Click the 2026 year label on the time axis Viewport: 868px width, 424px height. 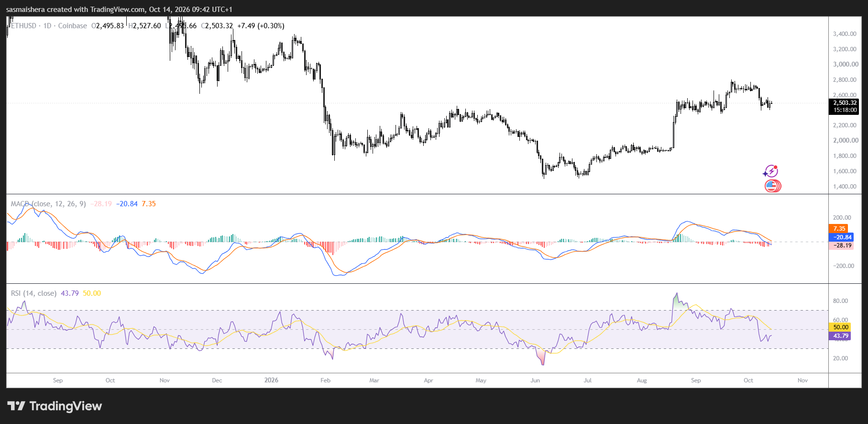pos(271,380)
